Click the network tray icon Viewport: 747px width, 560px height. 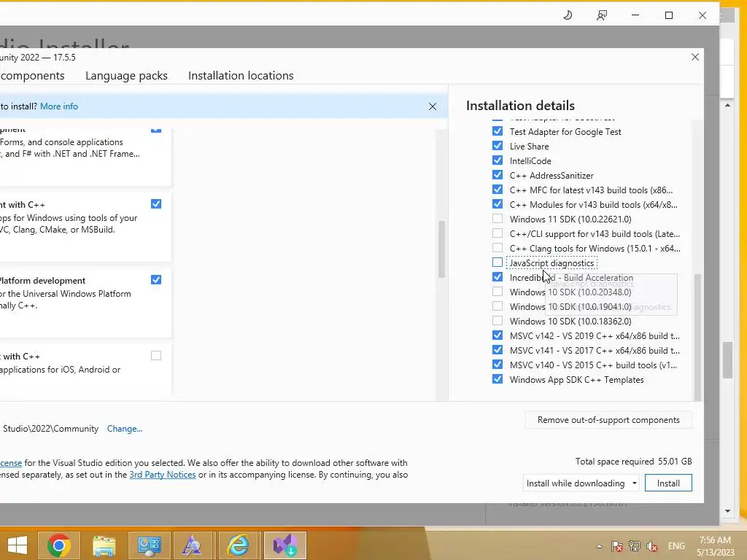click(x=635, y=546)
